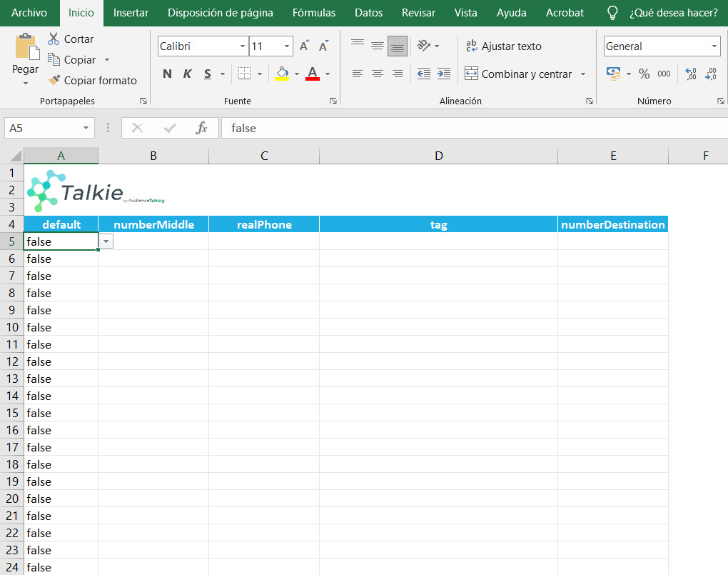Viewport: 728px width, 575px height.
Task: Open the font size 11 dropdown
Action: 287,46
